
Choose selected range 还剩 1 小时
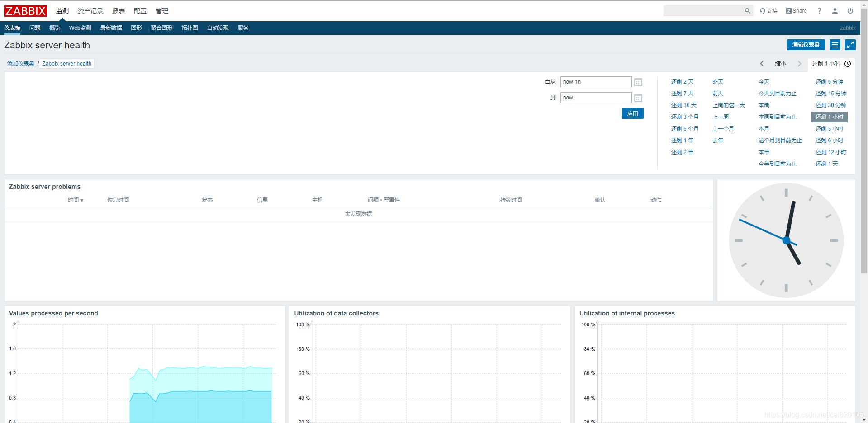click(x=830, y=117)
